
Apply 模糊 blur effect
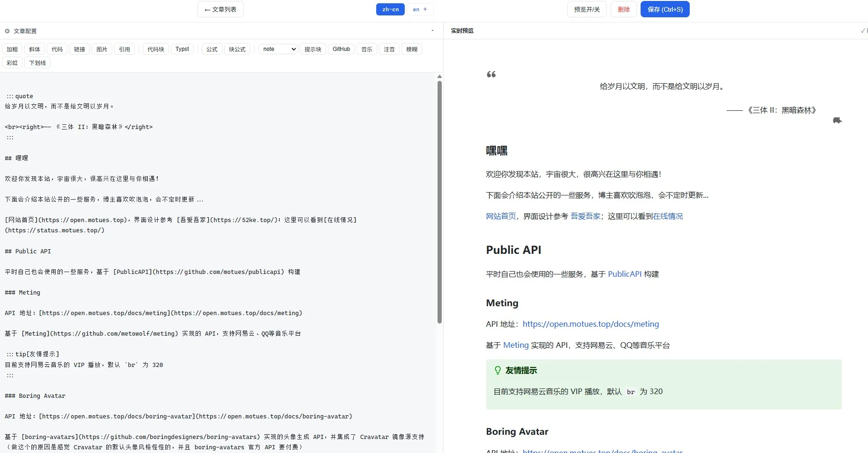pos(412,49)
